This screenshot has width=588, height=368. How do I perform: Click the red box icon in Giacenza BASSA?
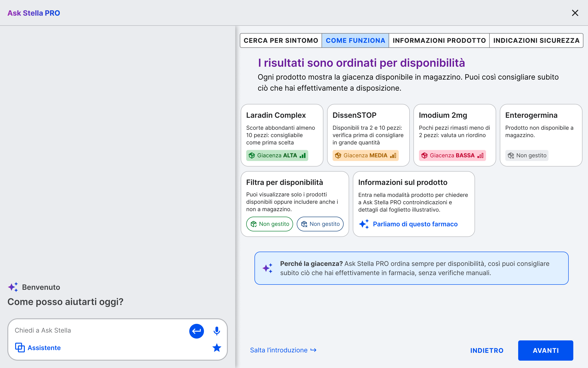424,155
